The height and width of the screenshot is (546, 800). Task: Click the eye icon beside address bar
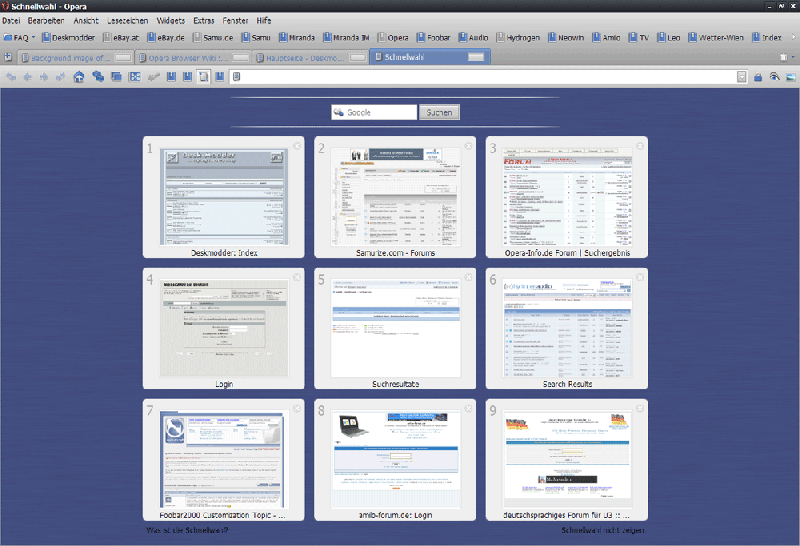(x=774, y=77)
